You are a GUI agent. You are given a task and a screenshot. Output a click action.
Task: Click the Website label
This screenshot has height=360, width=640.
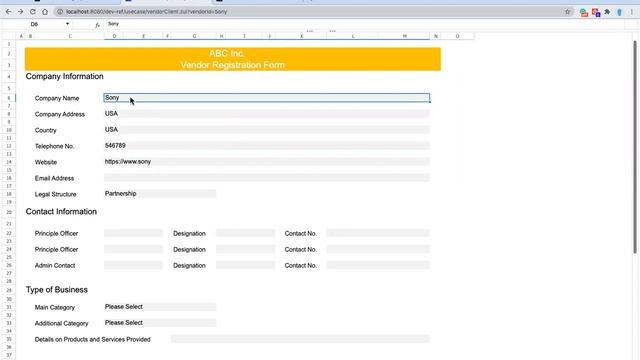tap(46, 162)
